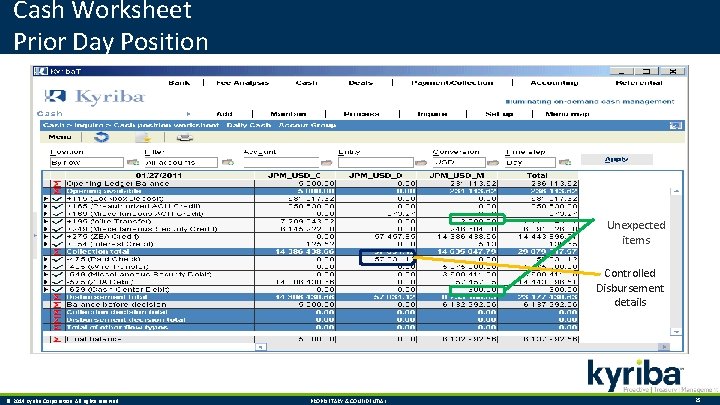Click the vertical scrollbar down arrow
Image resolution: width=720 pixels, height=405 pixels.
click(676, 332)
